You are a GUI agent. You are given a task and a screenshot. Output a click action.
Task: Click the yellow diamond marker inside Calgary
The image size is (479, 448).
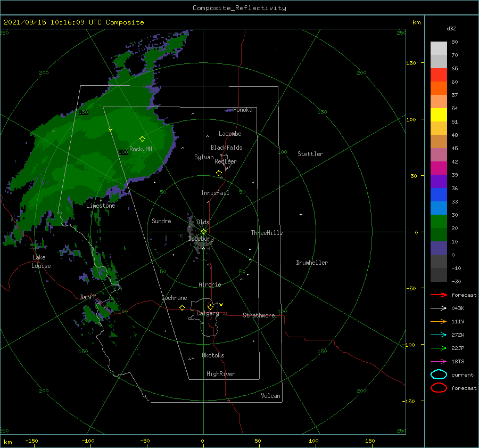[210, 307]
